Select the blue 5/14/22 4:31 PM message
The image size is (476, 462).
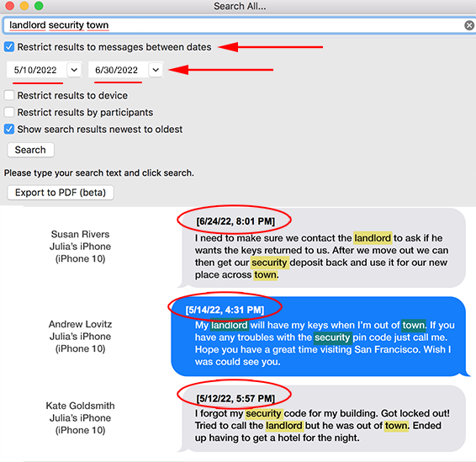320,337
